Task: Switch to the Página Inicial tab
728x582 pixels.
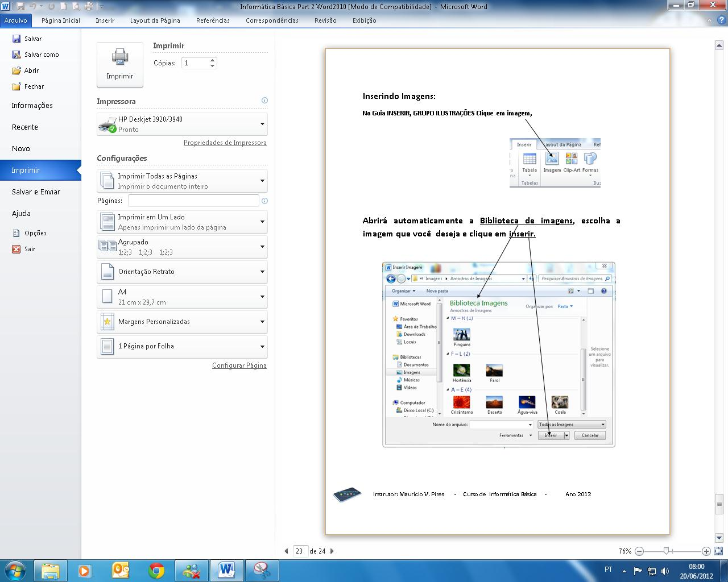Action: 61,20
